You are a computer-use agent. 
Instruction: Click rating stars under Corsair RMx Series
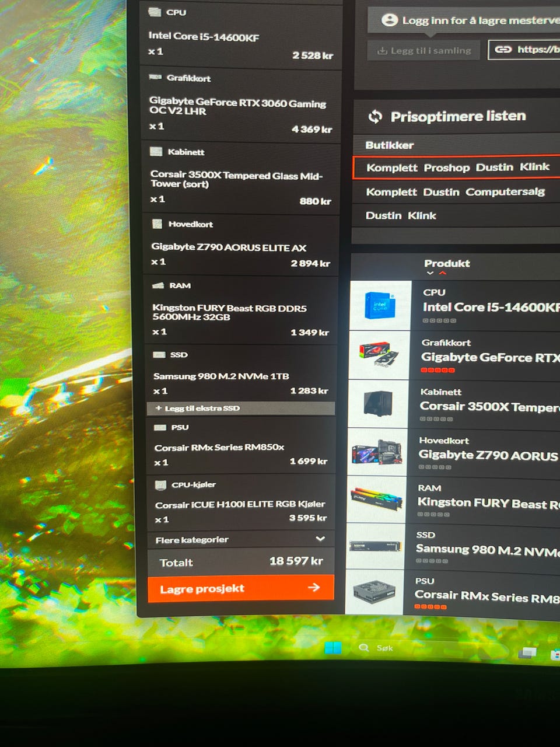(x=430, y=607)
